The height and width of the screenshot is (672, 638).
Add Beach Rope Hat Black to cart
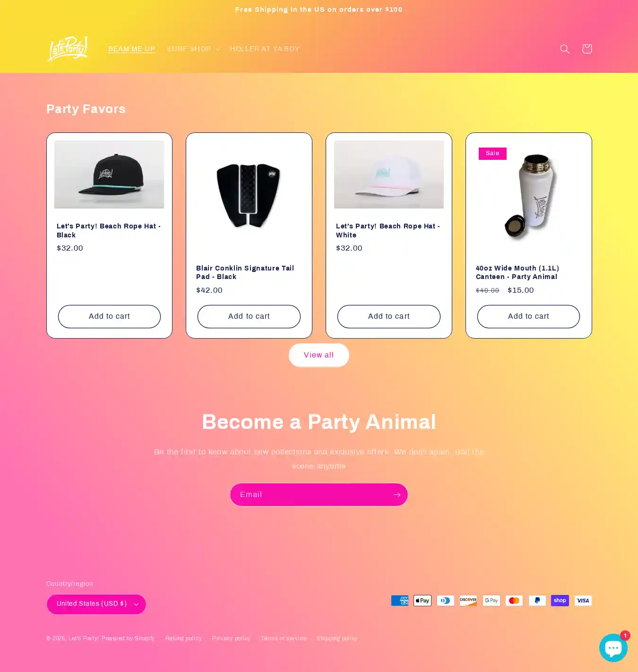[109, 316]
